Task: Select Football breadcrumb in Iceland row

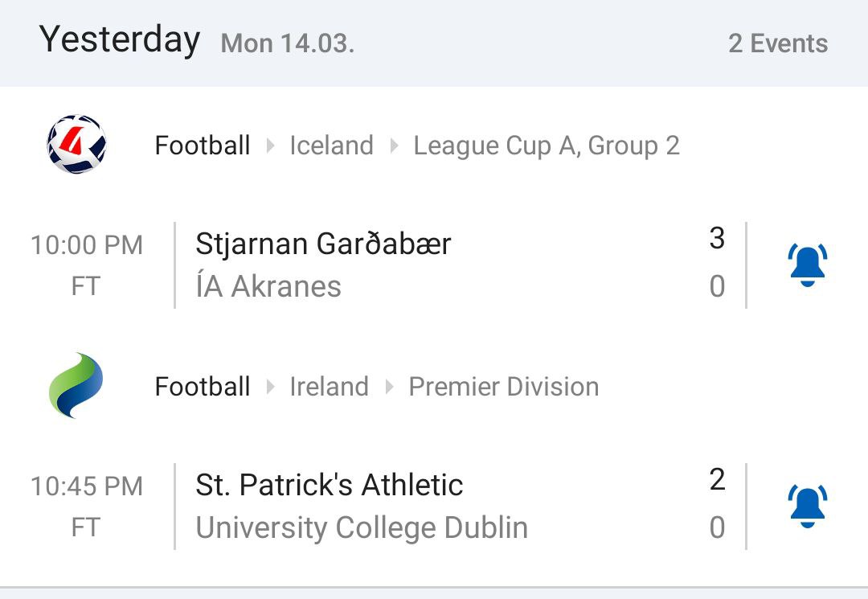Action: tap(203, 146)
